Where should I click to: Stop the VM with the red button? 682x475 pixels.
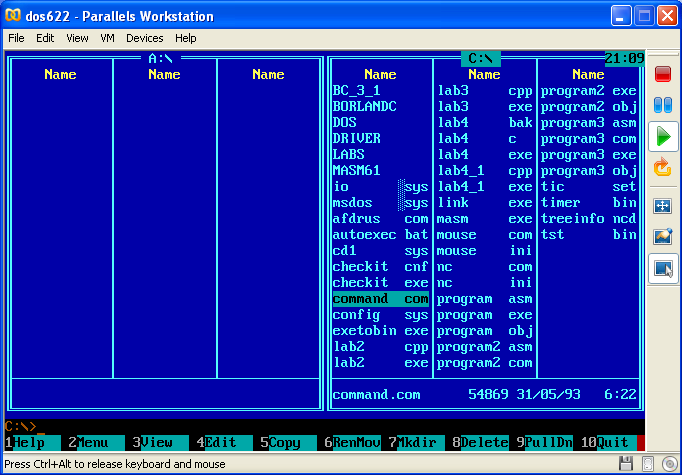tap(663, 74)
